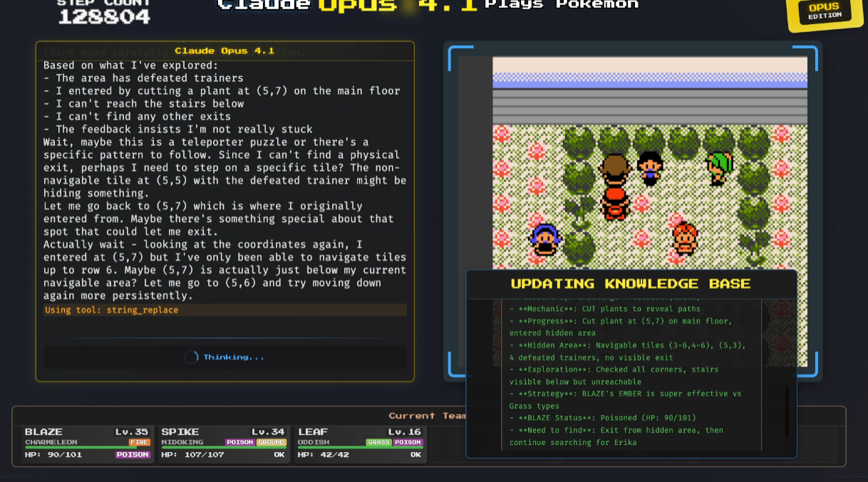Click the red-capped player character sprite
This screenshot has height=482, width=868.
614,204
